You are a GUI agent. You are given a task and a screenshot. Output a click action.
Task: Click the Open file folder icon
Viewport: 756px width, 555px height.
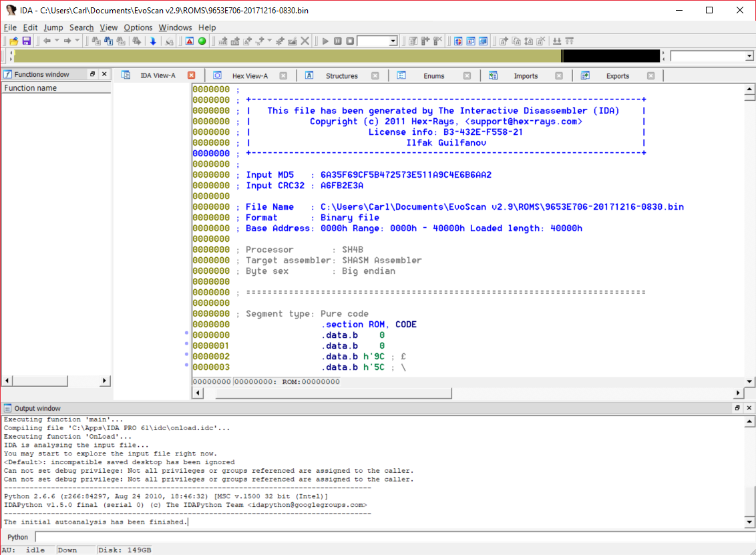13,41
